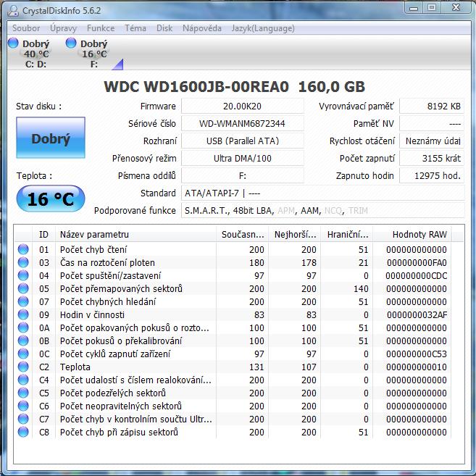Click the 16 °C temperature button
The width and height of the screenshot is (476, 476).
pos(51,199)
